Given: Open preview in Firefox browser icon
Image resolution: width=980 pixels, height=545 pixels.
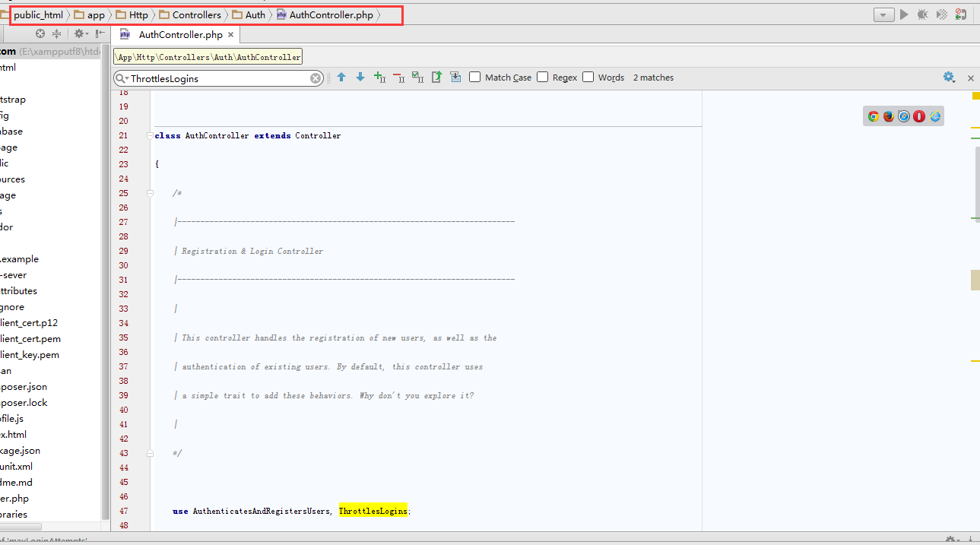Looking at the screenshot, I should tap(888, 116).
